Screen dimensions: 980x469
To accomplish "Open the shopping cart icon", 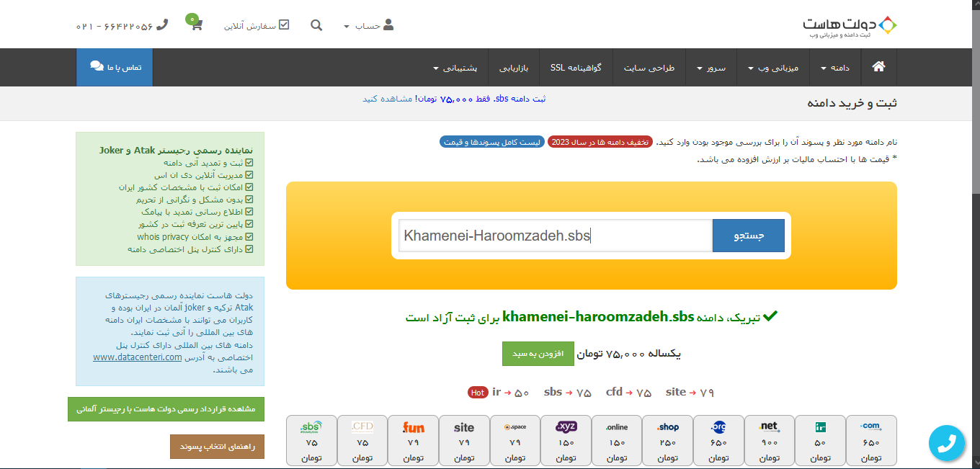I will point(197,25).
